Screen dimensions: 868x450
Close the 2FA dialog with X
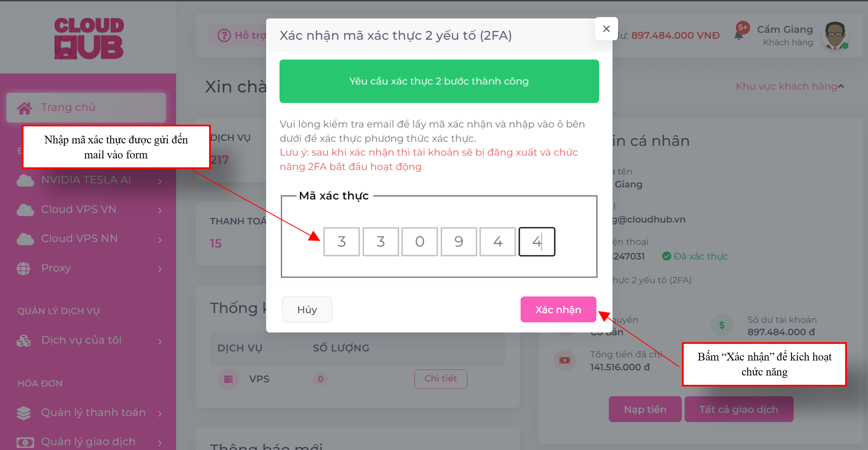(x=606, y=29)
